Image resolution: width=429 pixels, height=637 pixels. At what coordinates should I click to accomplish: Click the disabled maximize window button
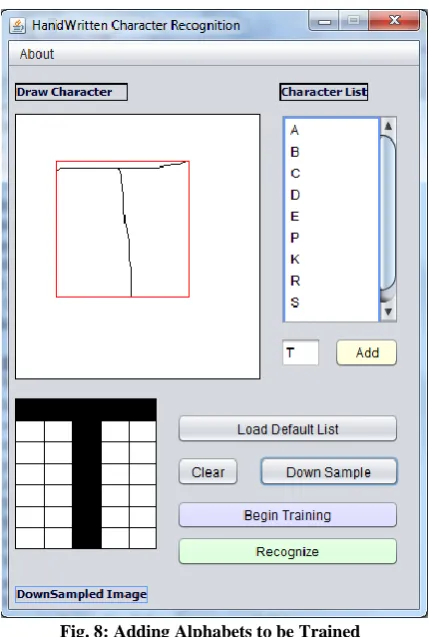354,21
